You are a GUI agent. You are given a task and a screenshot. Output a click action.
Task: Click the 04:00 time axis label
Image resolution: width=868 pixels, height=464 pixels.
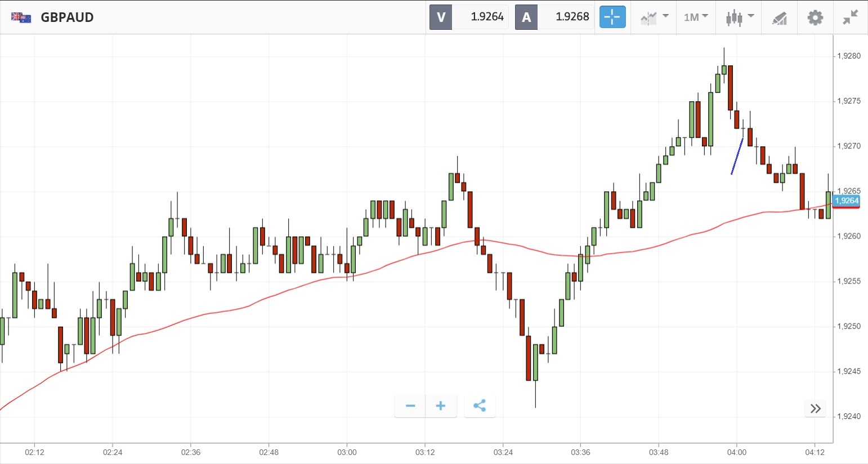coord(736,452)
